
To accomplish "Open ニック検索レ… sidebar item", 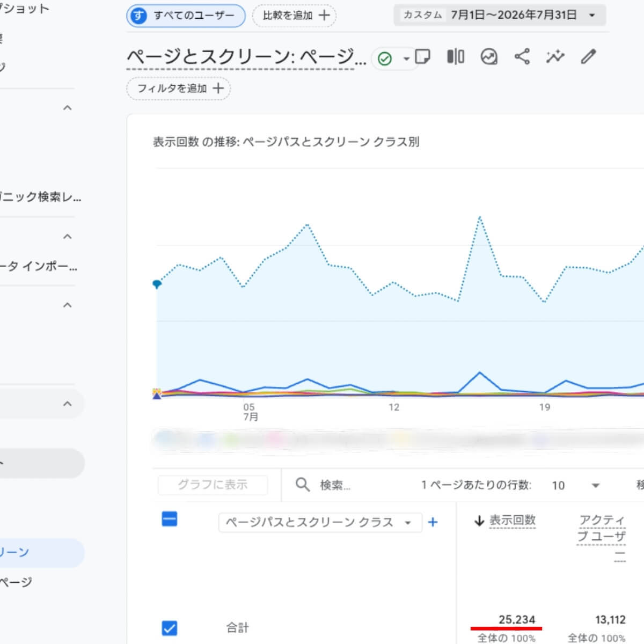I will (x=40, y=197).
